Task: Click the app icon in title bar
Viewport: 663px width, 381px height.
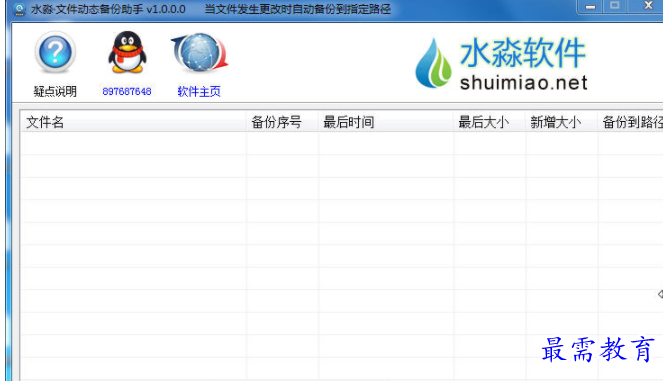Action: [x=19, y=9]
